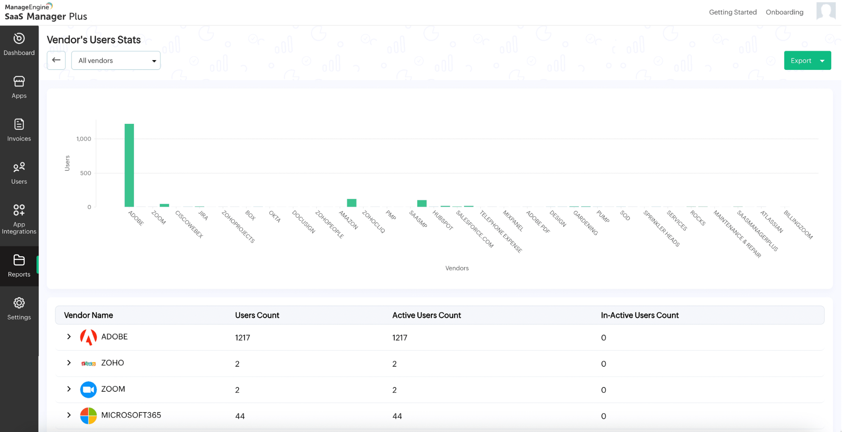The width and height of the screenshot is (868, 432).
Task: Select the Users sidebar icon
Action: pyautogui.click(x=19, y=167)
